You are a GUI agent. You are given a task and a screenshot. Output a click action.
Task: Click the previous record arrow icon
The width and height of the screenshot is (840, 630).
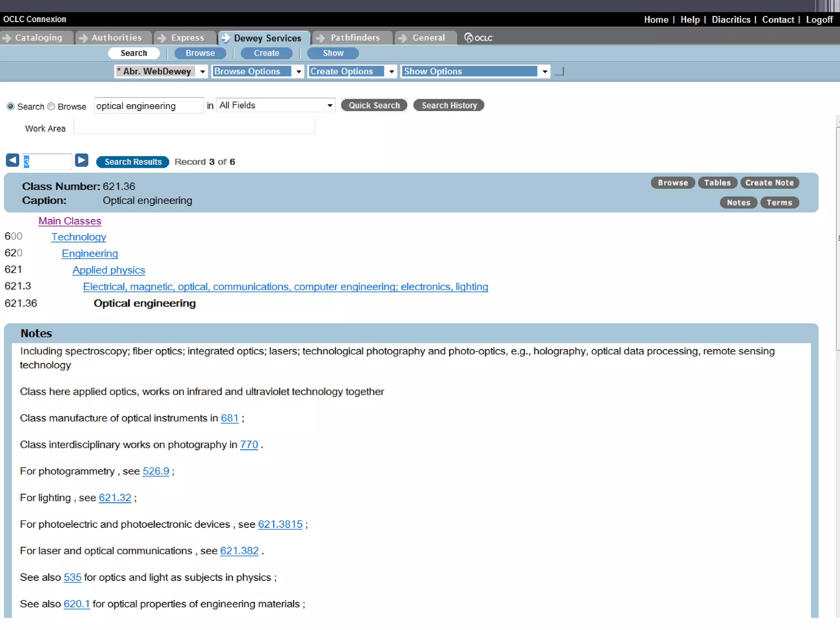pos(12,160)
